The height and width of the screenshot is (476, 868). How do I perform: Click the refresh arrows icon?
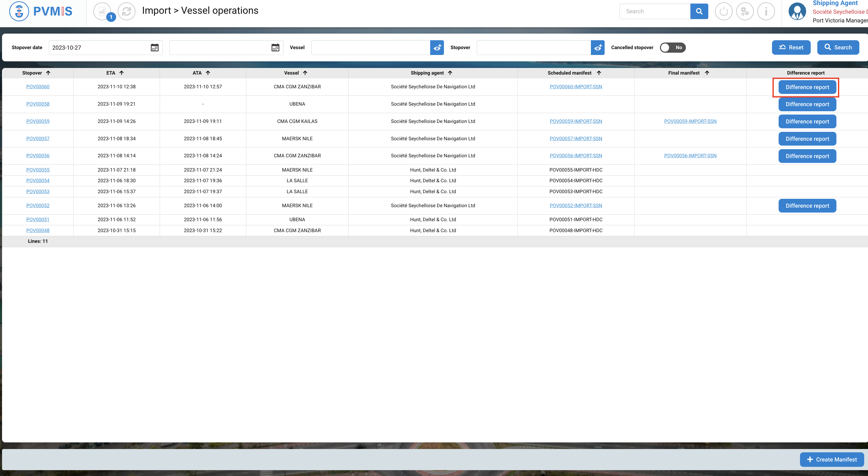126,11
